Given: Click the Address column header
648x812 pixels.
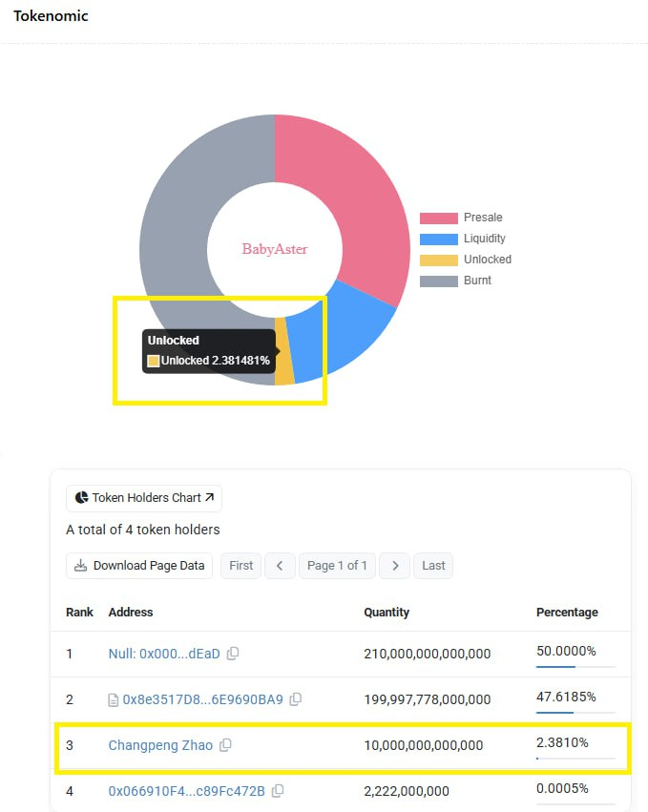Looking at the screenshot, I should point(131,613).
